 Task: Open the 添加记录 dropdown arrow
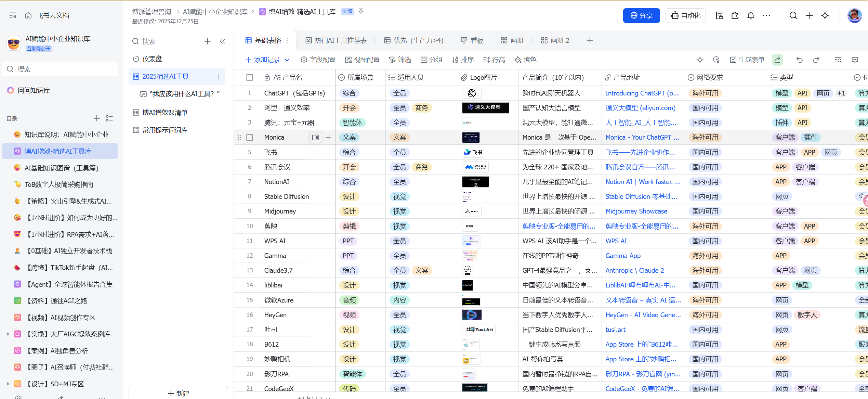pyautogui.click(x=288, y=60)
